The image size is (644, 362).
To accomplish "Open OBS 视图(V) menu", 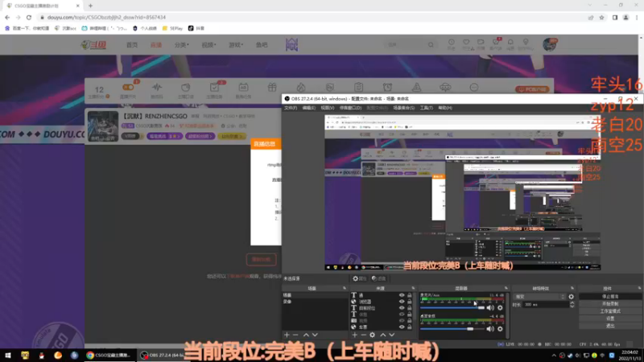I will tap(328, 108).
